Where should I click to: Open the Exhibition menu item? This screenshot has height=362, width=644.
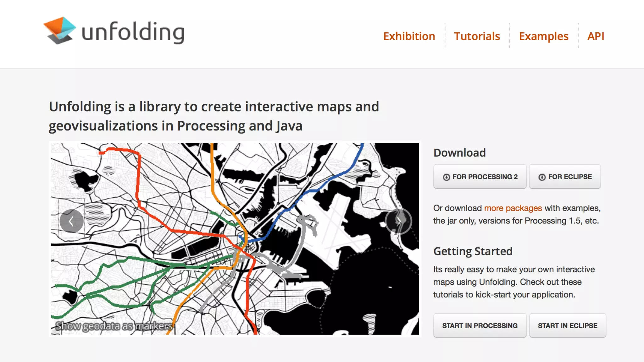pyautogui.click(x=409, y=36)
